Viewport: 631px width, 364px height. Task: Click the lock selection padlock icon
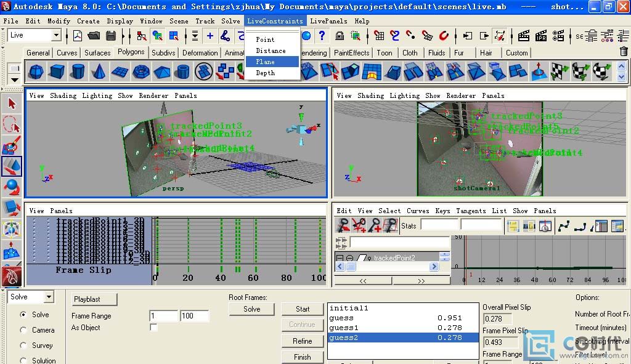340,36
